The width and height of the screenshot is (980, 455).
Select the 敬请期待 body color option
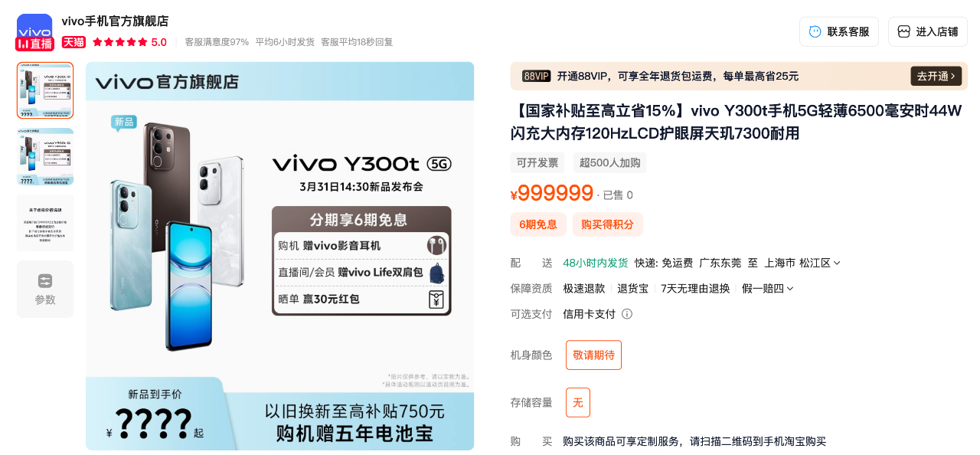click(x=593, y=355)
